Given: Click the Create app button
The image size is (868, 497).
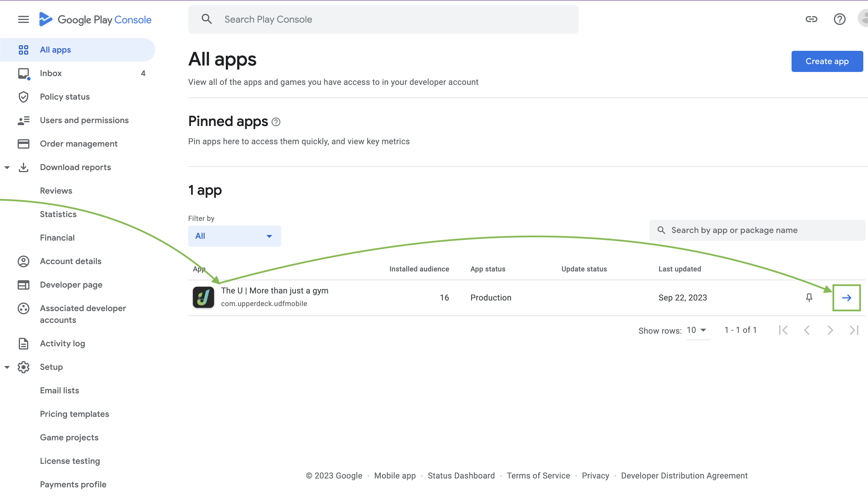Looking at the screenshot, I should pos(827,61).
